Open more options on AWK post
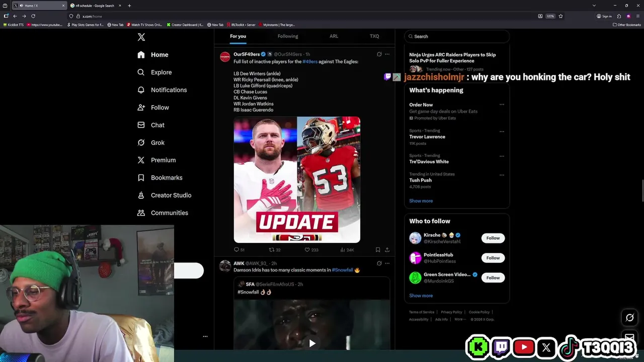This screenshot has width=644, height=362. [x=387, y=263]
